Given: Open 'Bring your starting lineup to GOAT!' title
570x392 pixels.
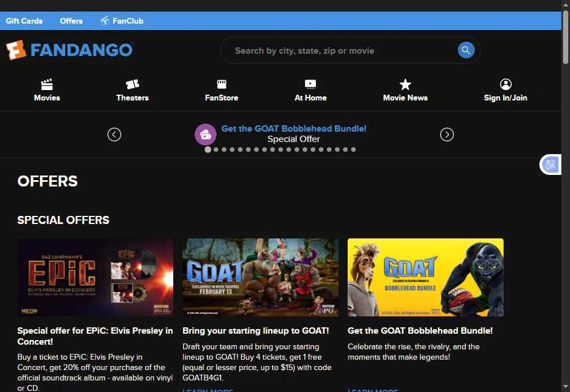Looking at the screenshot, I should point(256,331).
